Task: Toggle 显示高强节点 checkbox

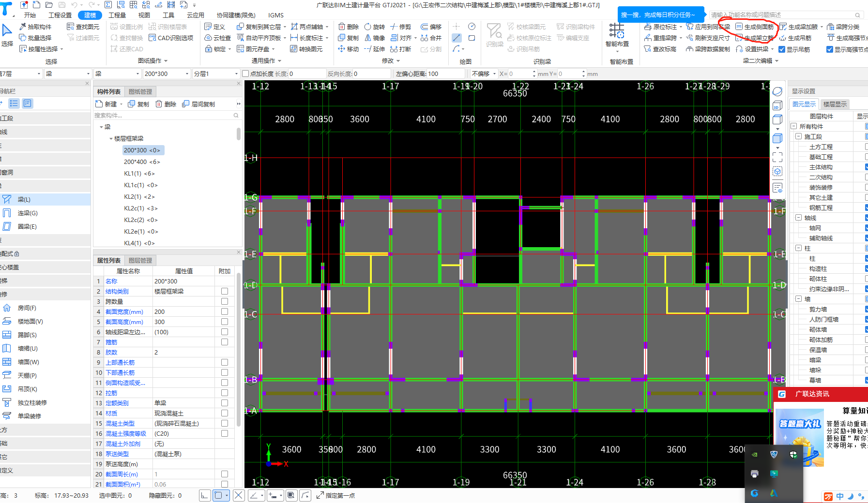Action: tap(830, 49)
